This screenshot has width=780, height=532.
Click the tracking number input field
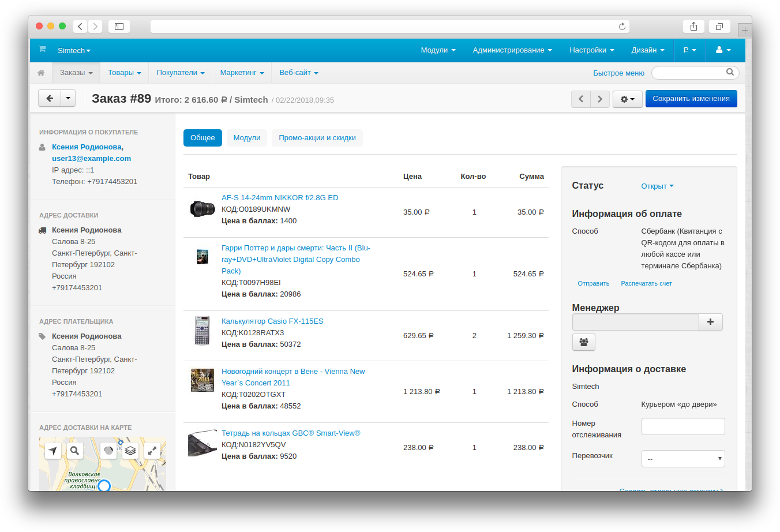tap(682, 426)
